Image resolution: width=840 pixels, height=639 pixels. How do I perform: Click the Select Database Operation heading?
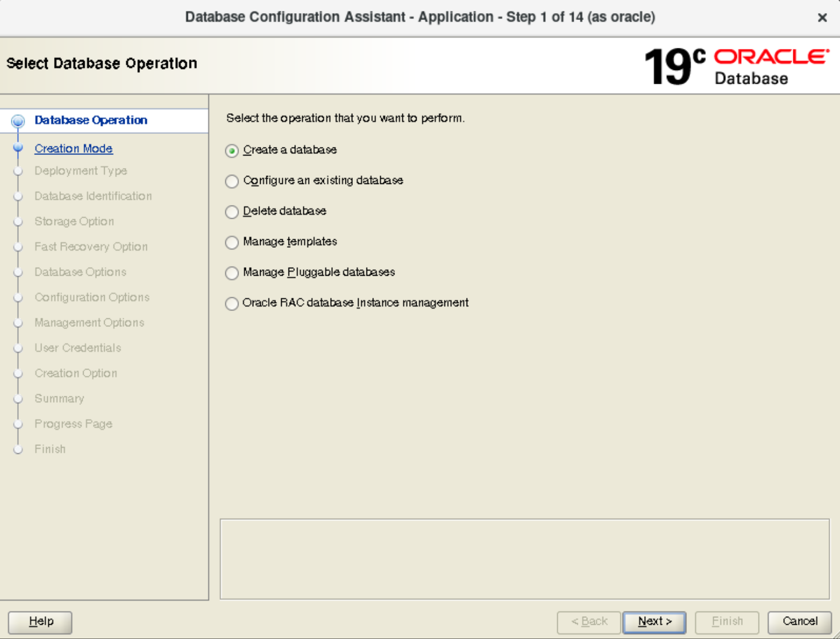coord(102,63)
